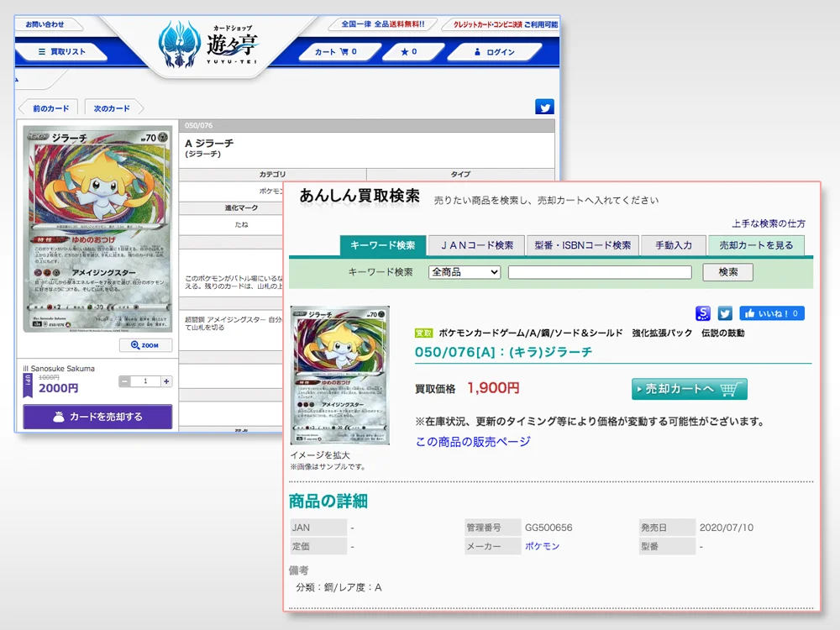Click the 管理番号 value GG500656
840x630 pixels.
click(x=549, y=528)
